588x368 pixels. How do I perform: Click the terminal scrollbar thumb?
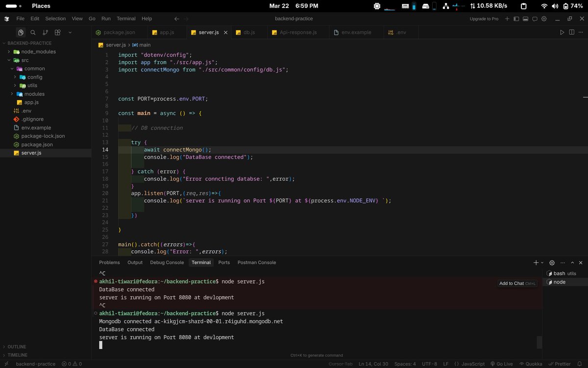tap(539, 342)
